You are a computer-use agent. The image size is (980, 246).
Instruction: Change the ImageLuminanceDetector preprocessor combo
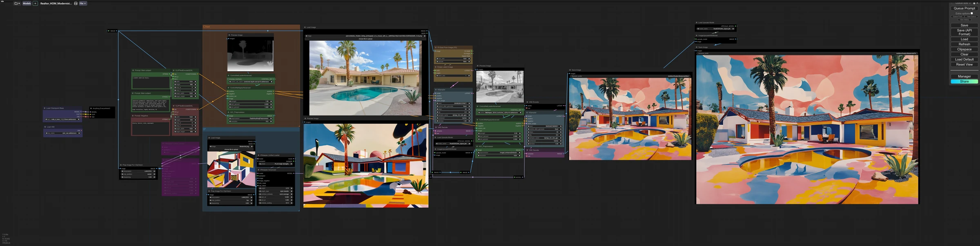click(500, 153)
